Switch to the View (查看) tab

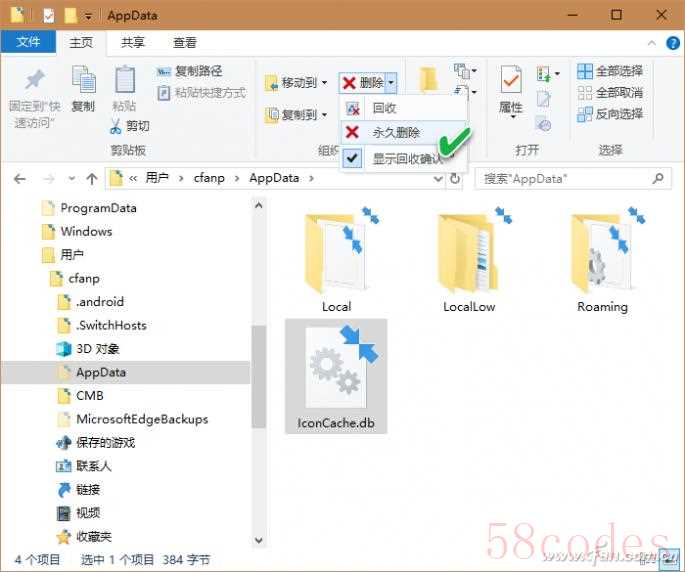point(185,42)
